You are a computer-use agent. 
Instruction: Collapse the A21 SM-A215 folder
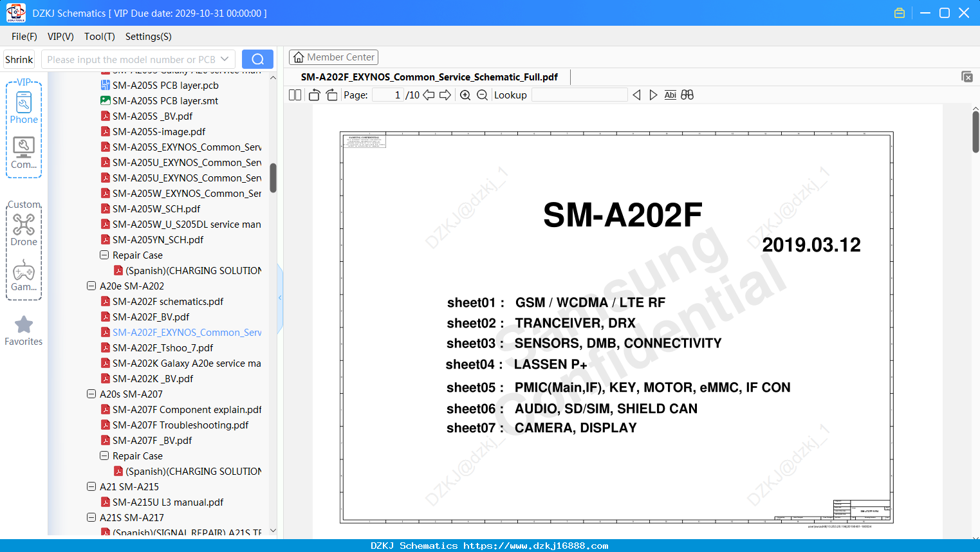91,486
